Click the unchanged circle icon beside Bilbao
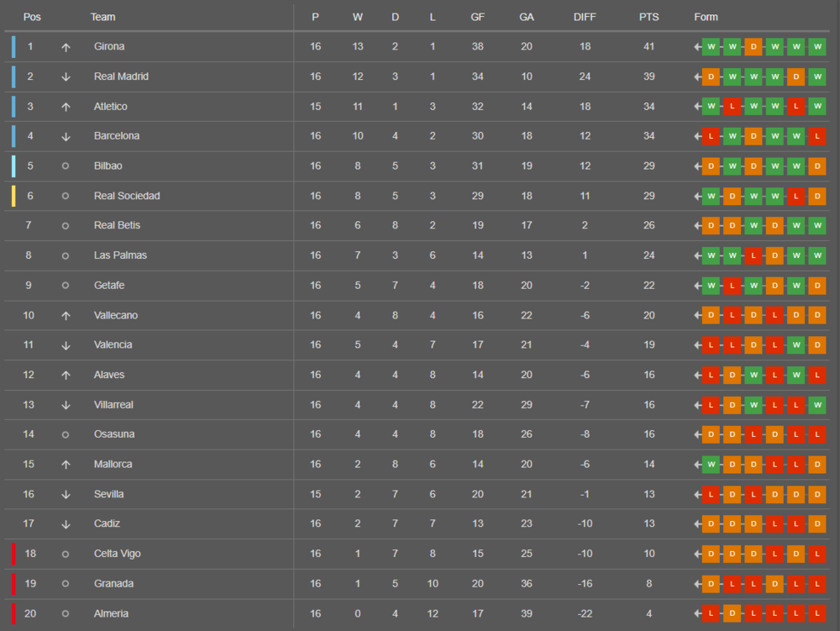Screen dimensions: 840x631 coord(66,166)
